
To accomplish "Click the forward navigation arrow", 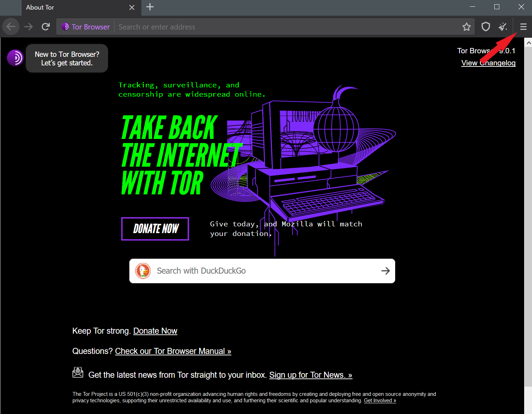I will 28,27.
